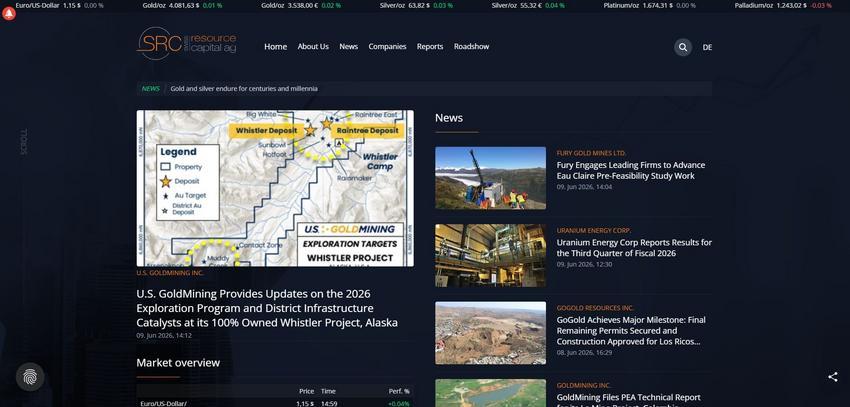
Task: Open Fury Gold Mines drill rig thumbnail
Action: pyautogui.click(x=491, y=178)
